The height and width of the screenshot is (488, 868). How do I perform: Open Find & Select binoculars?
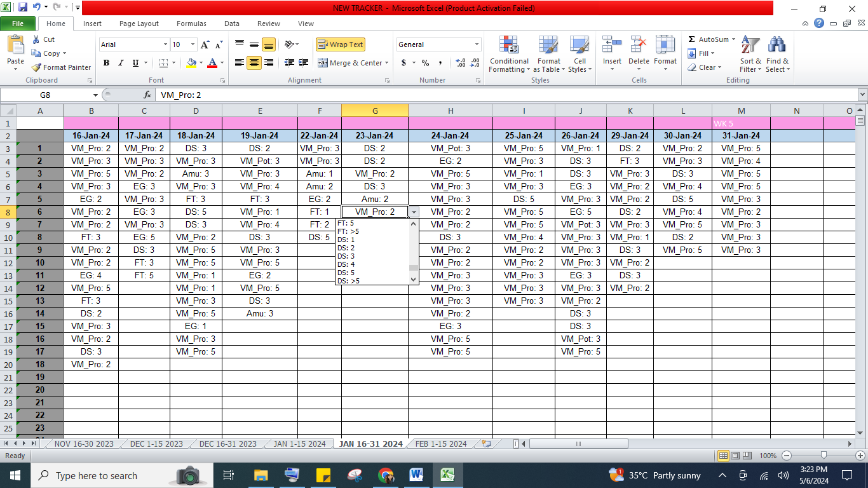click(x=777, y=55)
